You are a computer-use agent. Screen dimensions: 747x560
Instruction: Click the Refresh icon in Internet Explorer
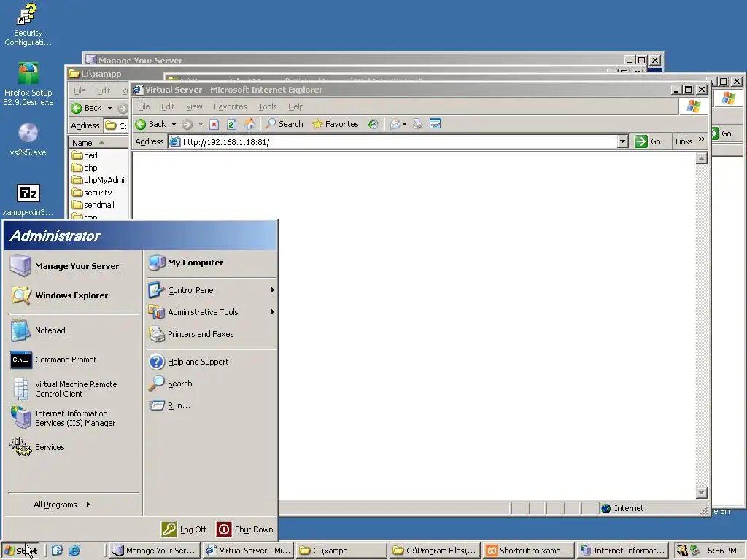tap(231, 124)
